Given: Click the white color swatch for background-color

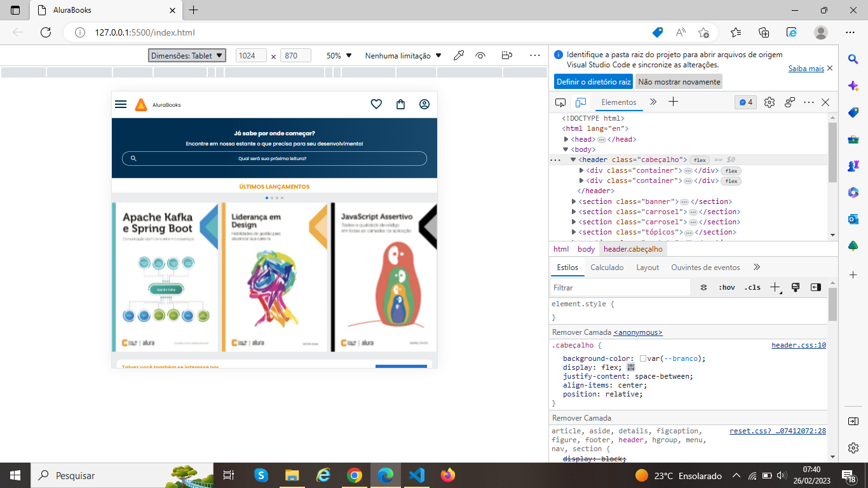Looking at the screenshot, I should 643,358.
